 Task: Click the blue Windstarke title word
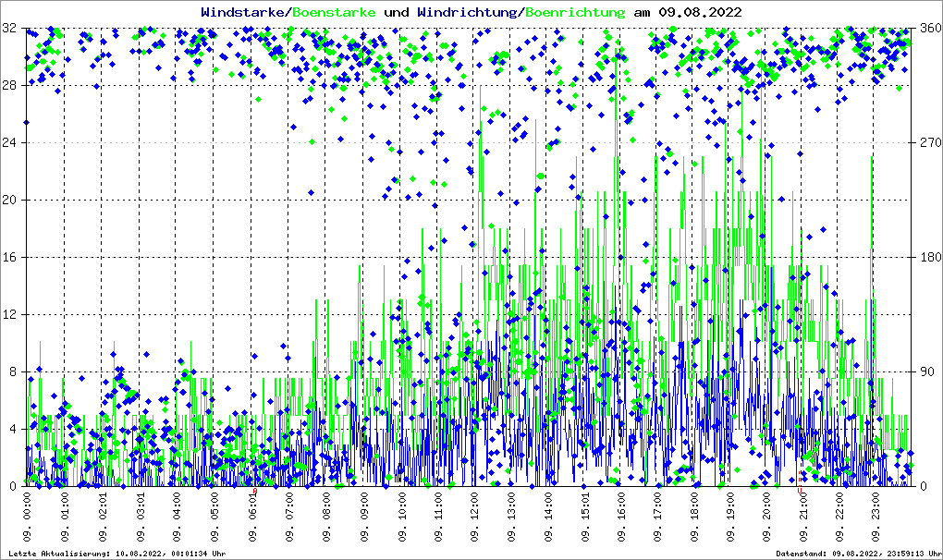click(244, 13)
